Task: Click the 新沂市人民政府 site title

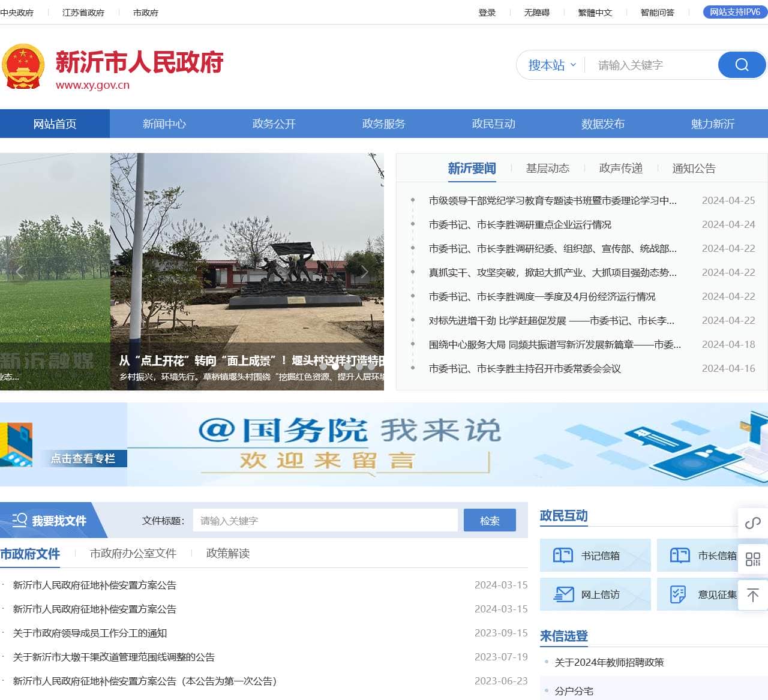Action: tap(140, 62)
